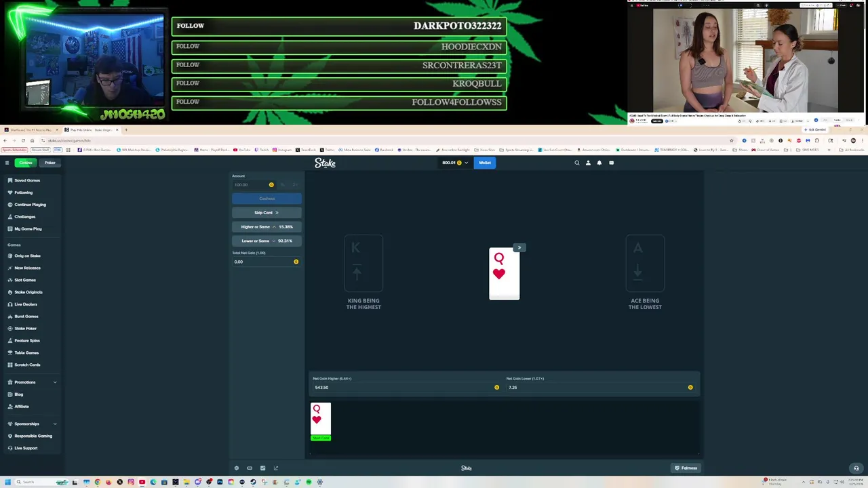The height and width of the screenshot is (488, 868).
Task: Click the My Game Play icon
Action: click(x=9, y=229)
